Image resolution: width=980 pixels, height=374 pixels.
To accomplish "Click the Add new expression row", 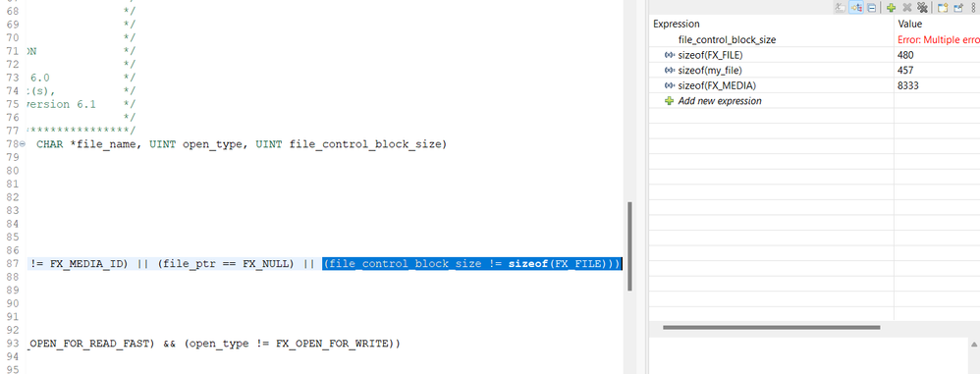I will (814, 100).
